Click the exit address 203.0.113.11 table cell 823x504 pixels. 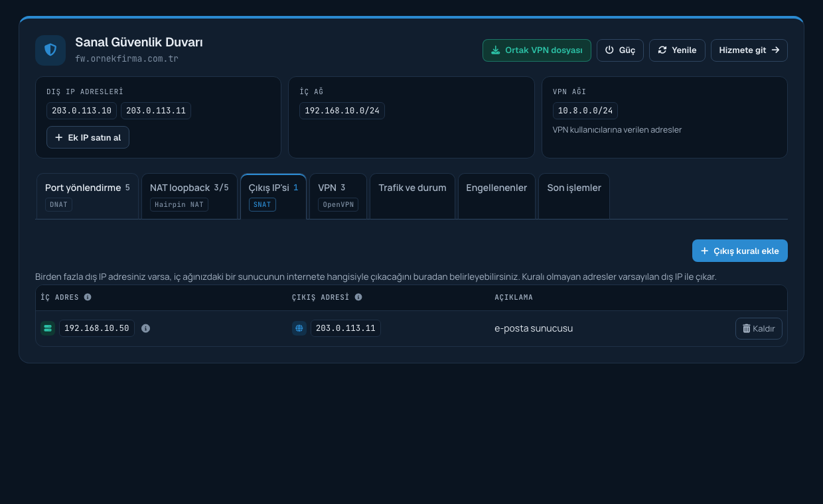click(x=346, y=328)
